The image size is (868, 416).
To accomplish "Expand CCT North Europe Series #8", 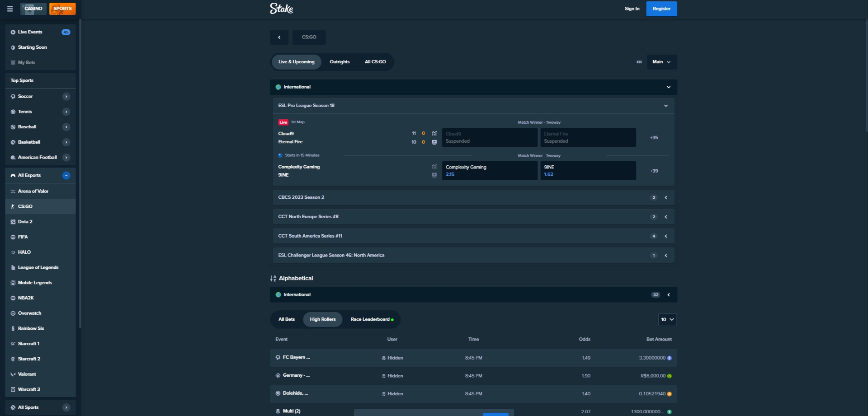I will tap(666, 217).
